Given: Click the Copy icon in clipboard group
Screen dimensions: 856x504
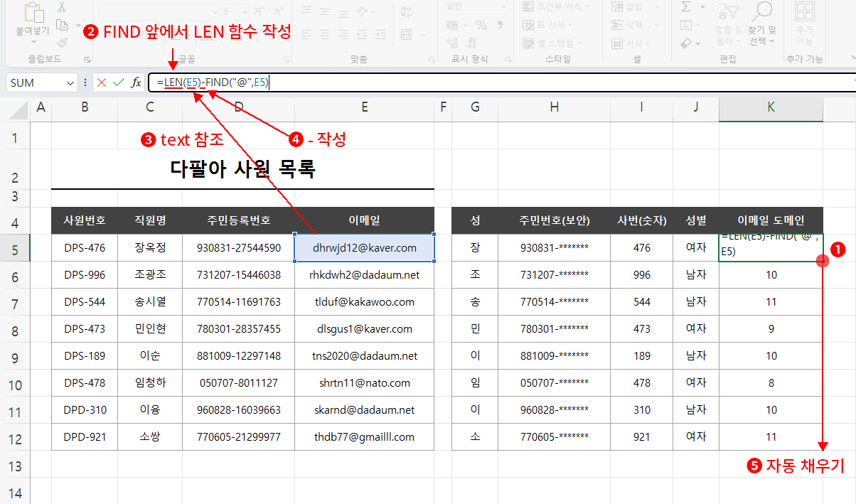Looking at the screenshot, I should click(x=62, y=26).
